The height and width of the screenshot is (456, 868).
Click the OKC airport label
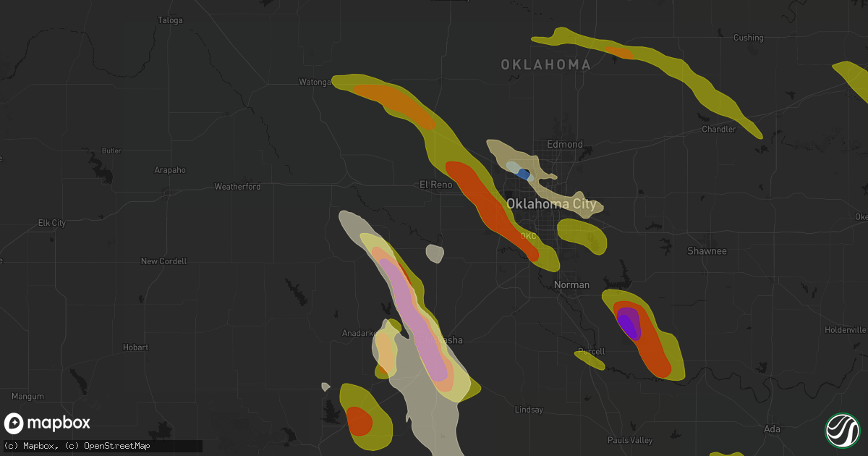click(x=529, y=236)
